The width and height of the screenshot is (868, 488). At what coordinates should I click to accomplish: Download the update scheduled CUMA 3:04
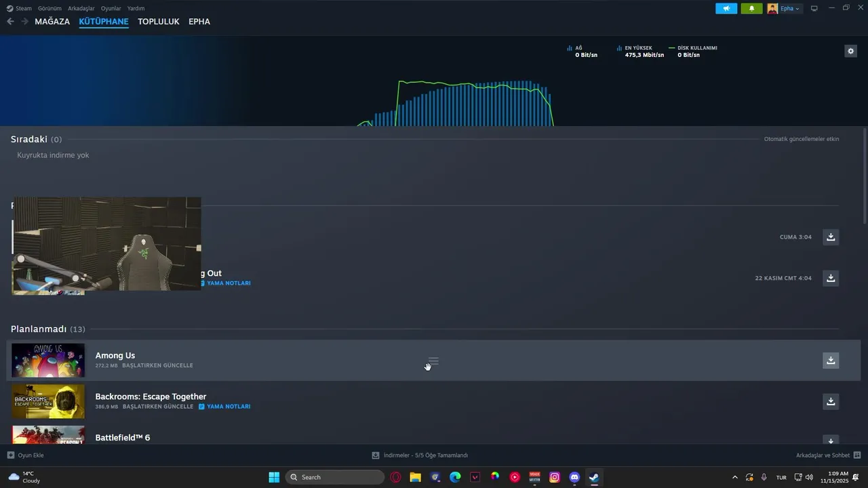click(x=831, y=237)
